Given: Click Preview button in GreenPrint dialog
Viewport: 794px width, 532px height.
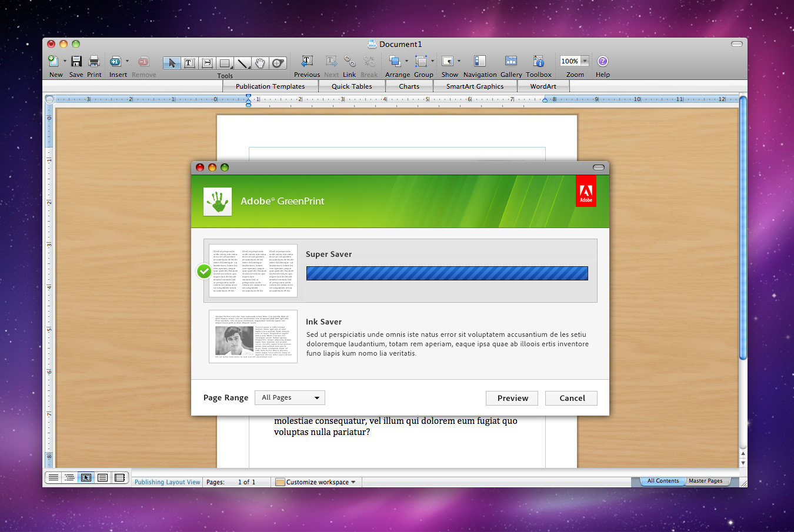Looking at the screenshot, I should pyautogui.click(x=513, y=398).
